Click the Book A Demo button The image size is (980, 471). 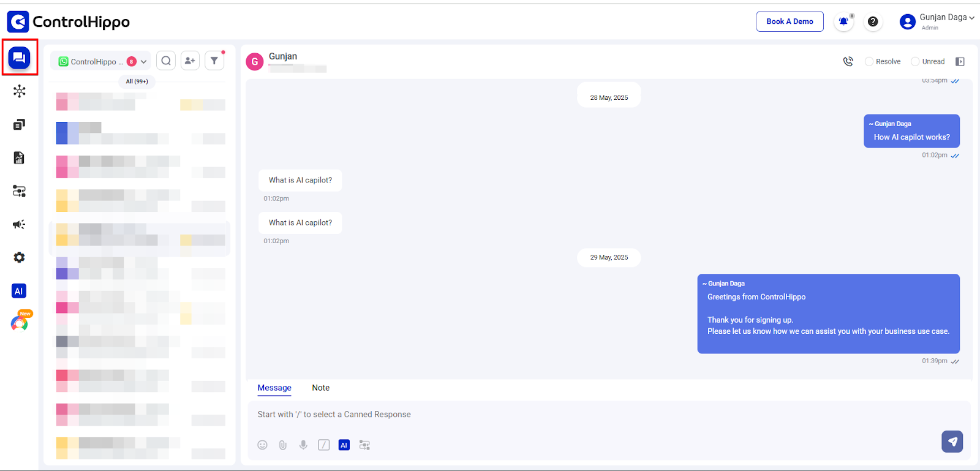[x=790, y=21]
